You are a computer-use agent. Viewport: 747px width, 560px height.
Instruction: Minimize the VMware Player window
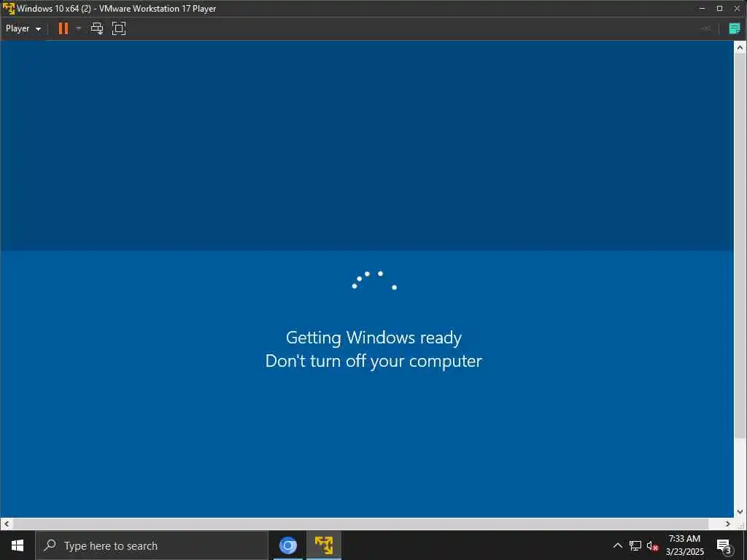tap(702, 8)
